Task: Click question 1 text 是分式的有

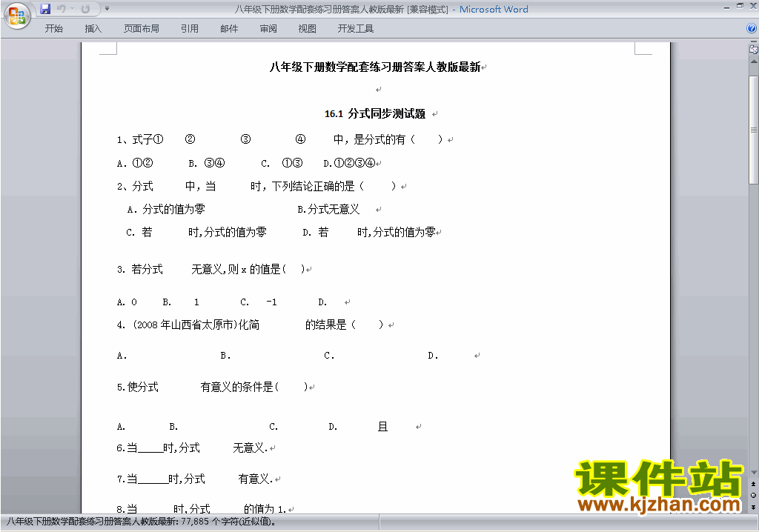Action: [379, 140]
